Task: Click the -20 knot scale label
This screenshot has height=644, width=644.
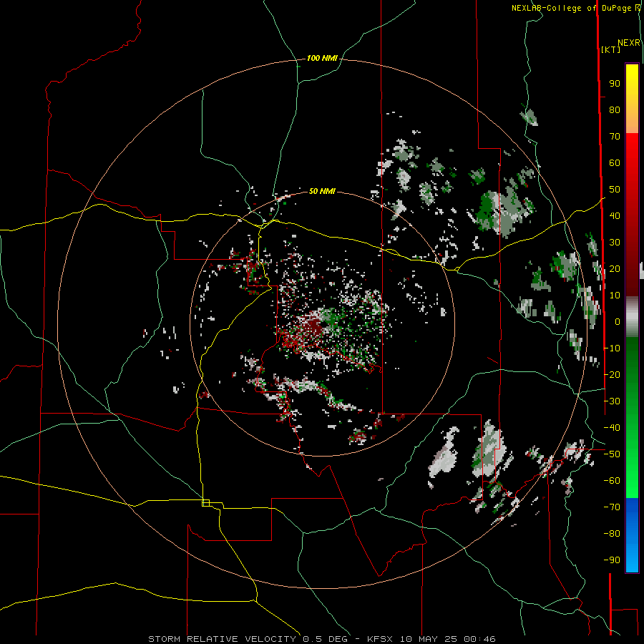Action: coord(612,374)
